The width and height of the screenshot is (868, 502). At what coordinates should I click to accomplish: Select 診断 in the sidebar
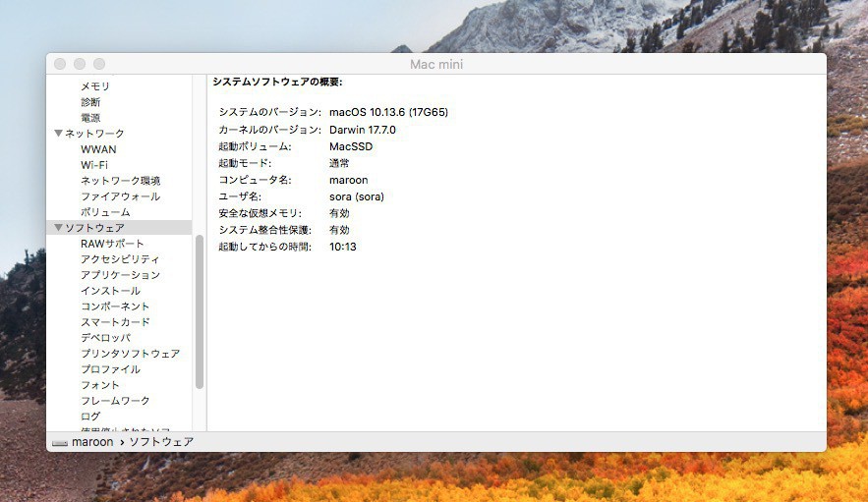pyautogui.click(x=90, y=102)
